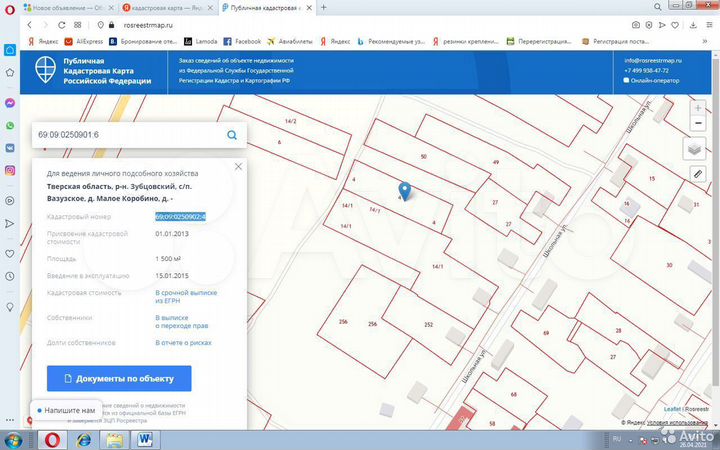This screenshot has height=450, width=720.
Task: Close the property info panel
Action: [238, 167]
